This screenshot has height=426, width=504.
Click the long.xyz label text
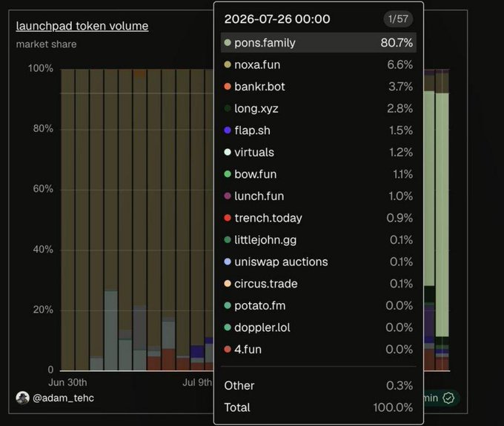point(256,109)
